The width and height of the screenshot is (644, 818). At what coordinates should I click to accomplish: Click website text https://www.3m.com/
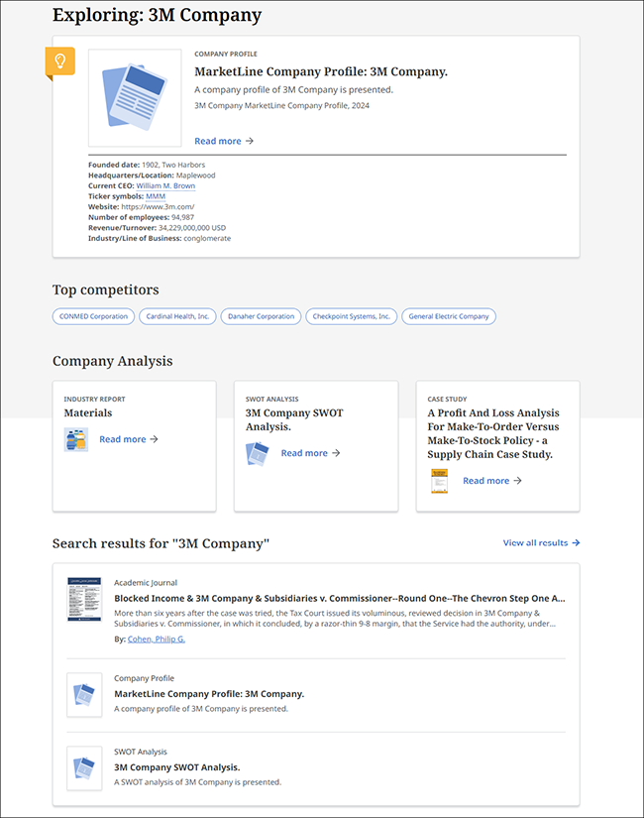tap(158, 206)
